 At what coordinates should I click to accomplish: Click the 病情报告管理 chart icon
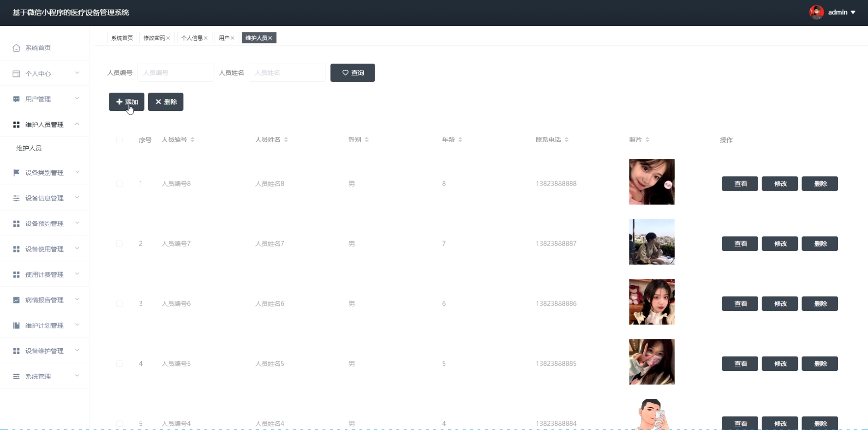(x=17, y=300)
